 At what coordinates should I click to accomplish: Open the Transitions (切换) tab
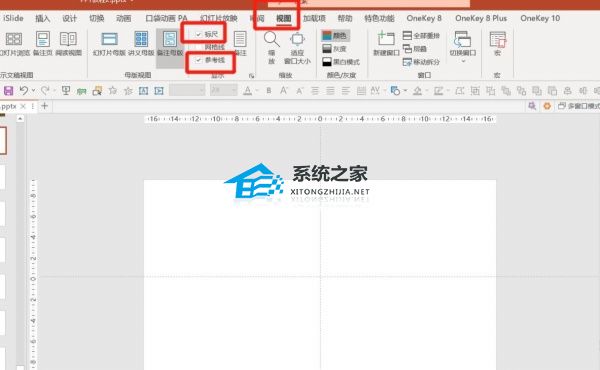point(96,18)
